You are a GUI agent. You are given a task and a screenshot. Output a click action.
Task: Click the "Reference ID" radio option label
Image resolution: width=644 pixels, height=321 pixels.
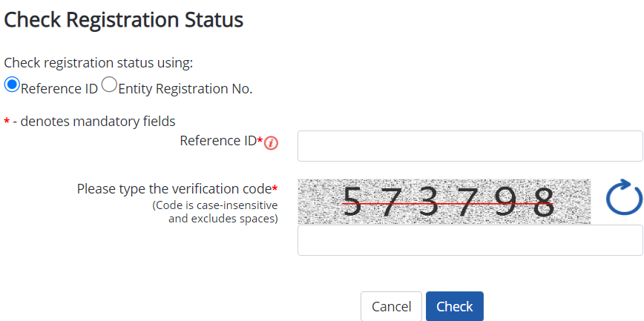pyautogui.click(x=59, y=89)
